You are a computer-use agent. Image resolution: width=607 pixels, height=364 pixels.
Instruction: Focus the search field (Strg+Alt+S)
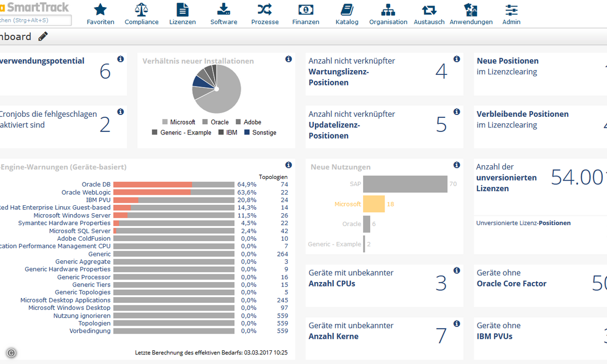(34, 20)
